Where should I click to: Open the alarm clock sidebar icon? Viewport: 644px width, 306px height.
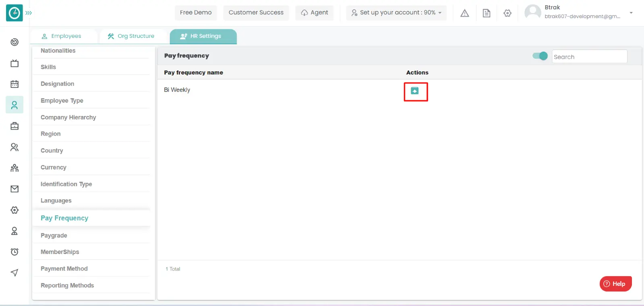(14, 252)
